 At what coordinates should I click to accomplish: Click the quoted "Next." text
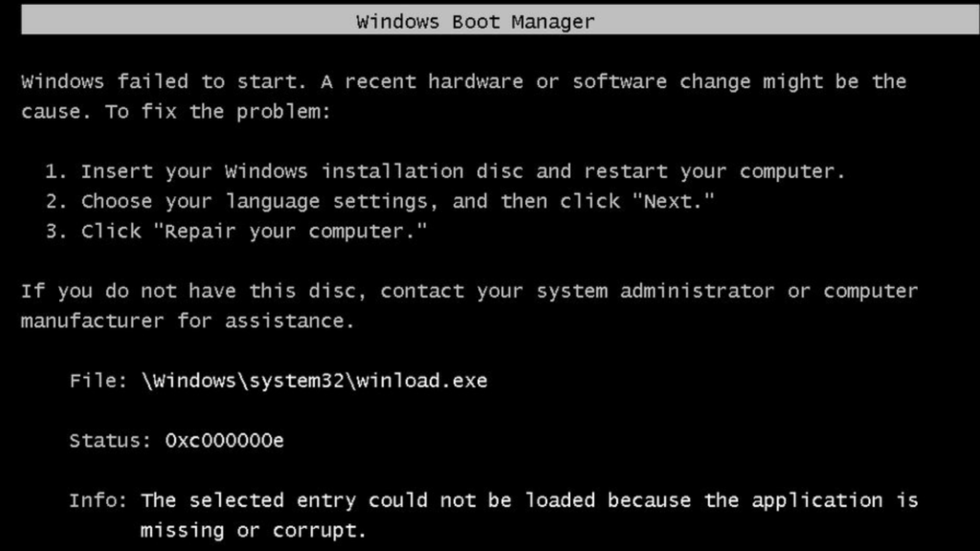(x=673, y=201)
